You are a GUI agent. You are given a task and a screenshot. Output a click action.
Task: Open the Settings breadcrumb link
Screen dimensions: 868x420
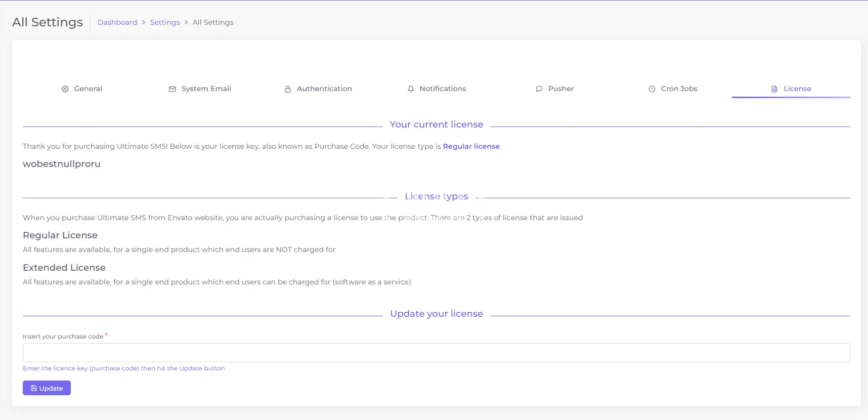click(165, 22)
